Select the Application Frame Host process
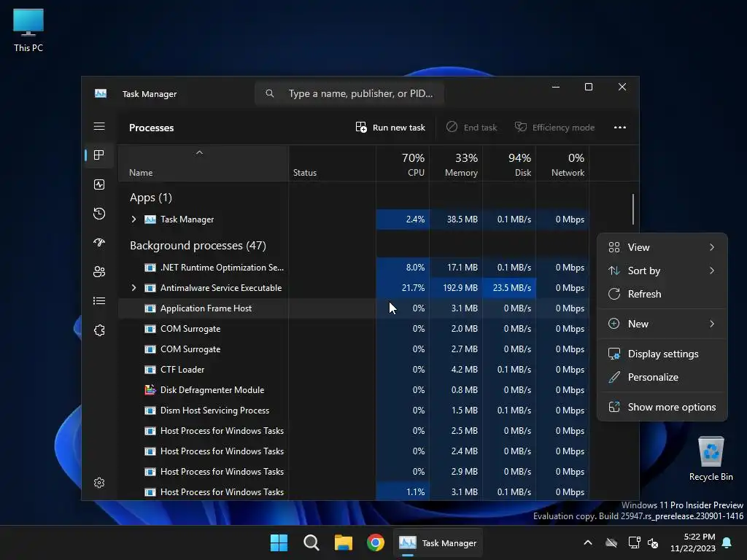Viewport: 747px width, 560px height. 354,308
